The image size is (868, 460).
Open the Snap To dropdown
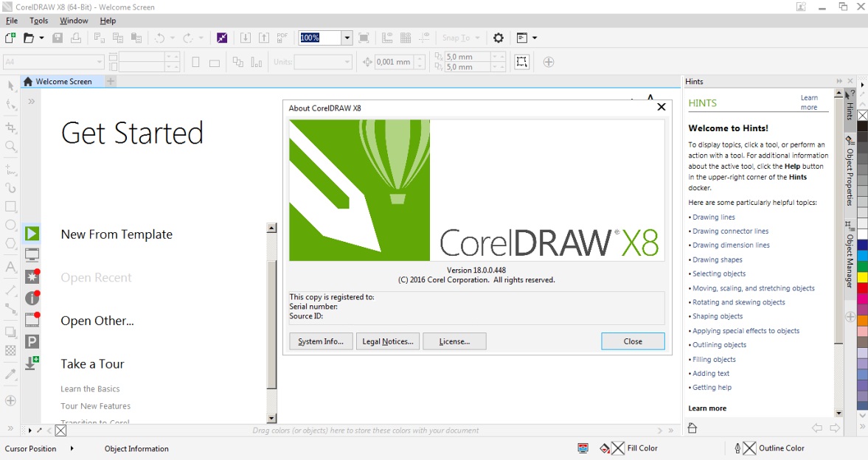tap(476, 38)
